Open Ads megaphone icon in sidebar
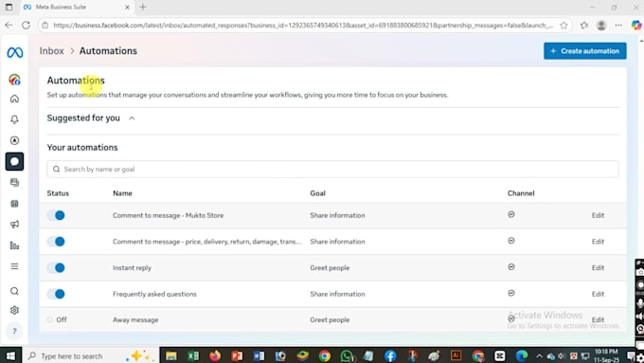The image size is (644, 363). (14, 225)
